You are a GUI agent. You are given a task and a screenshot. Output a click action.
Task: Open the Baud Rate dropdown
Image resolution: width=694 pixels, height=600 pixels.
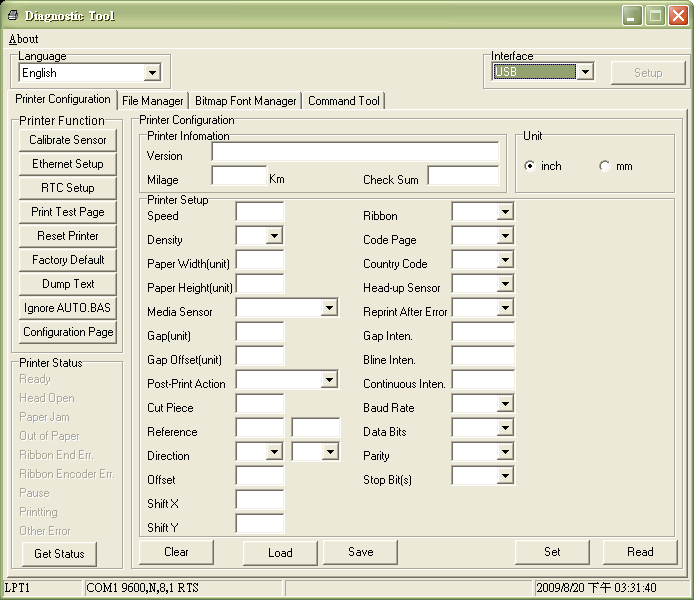tap(505, 404)
